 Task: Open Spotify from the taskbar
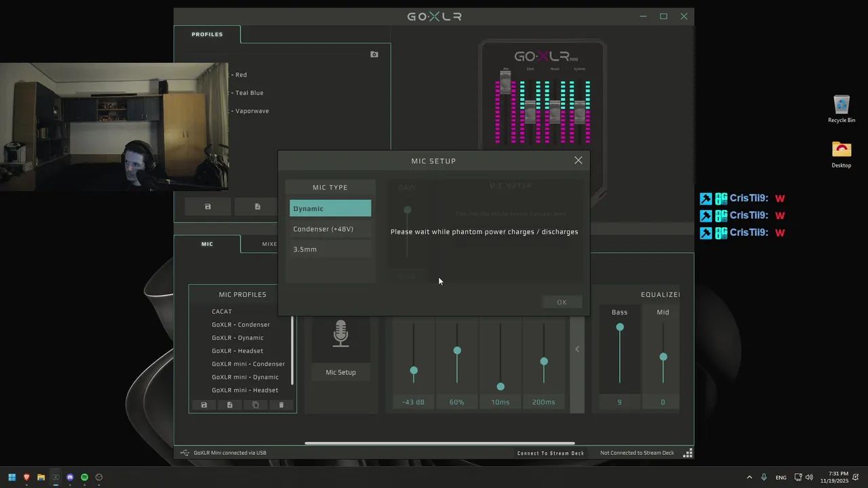(85, 477)
